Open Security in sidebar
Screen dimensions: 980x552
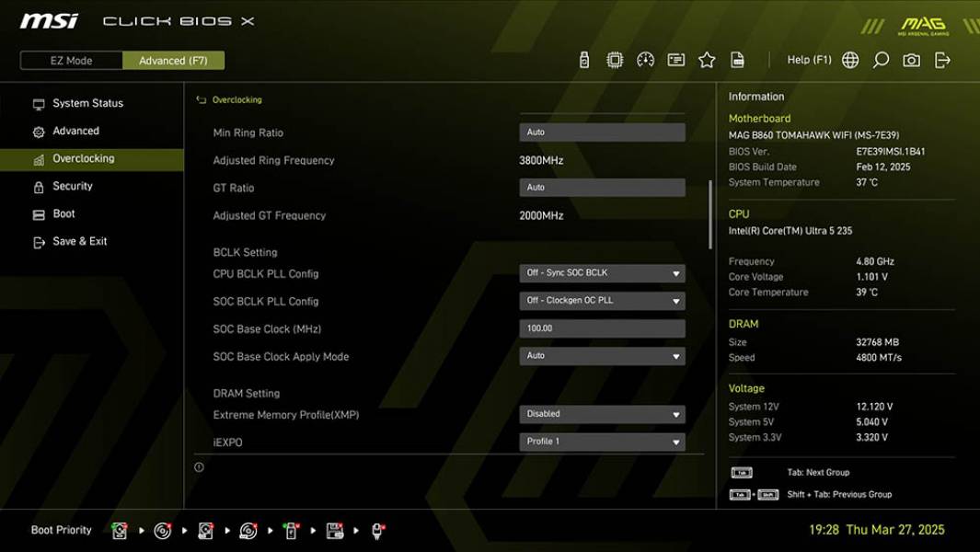[x=92, y=186]
